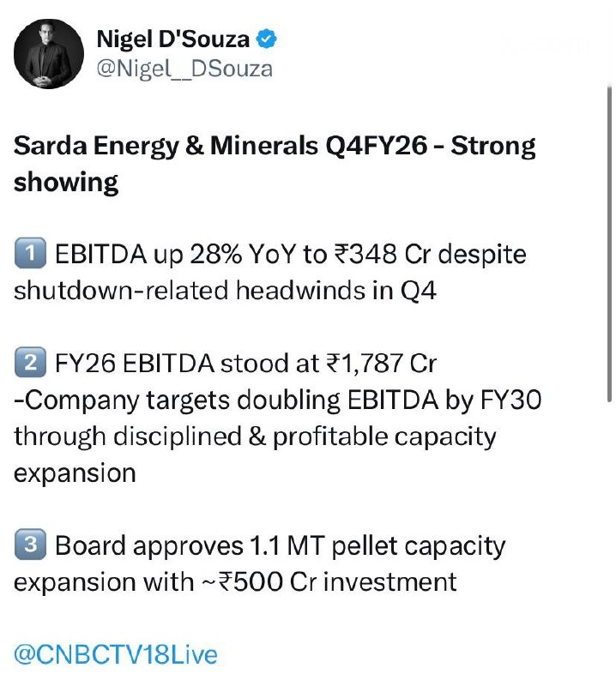Click the keycap 3 emoji bullet
This screenshot has height=686, width=616.
point(30,545)
